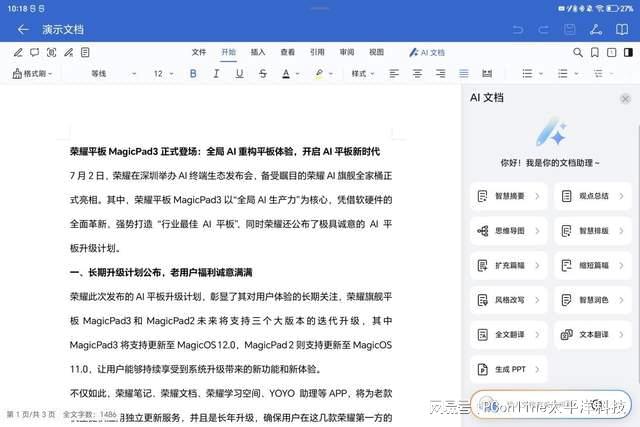The height and width of the screenshot is (427, 640).
Task: Align text right
Action: (440, 73)
